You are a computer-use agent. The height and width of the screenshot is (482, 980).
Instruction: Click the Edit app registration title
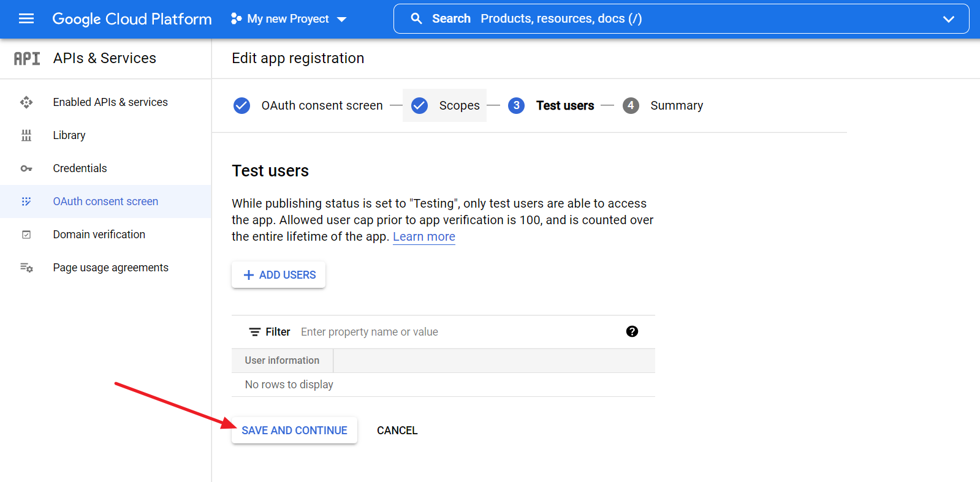(x=298, y=58)
